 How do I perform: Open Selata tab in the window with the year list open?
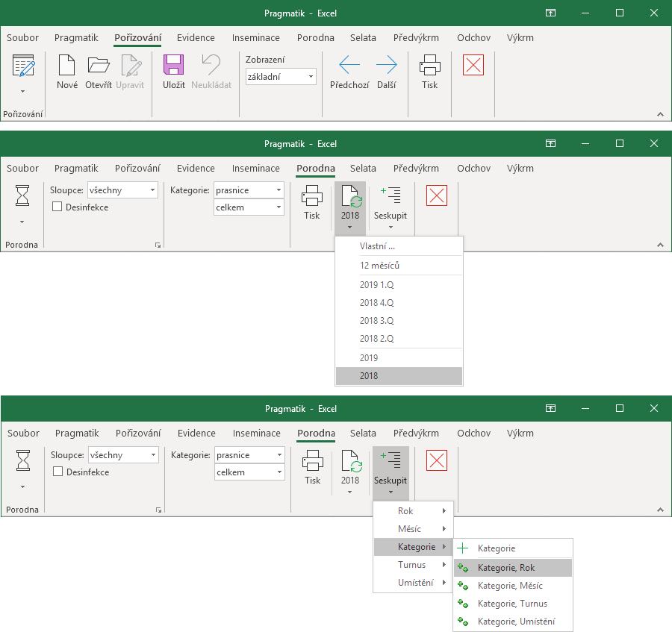363,169
